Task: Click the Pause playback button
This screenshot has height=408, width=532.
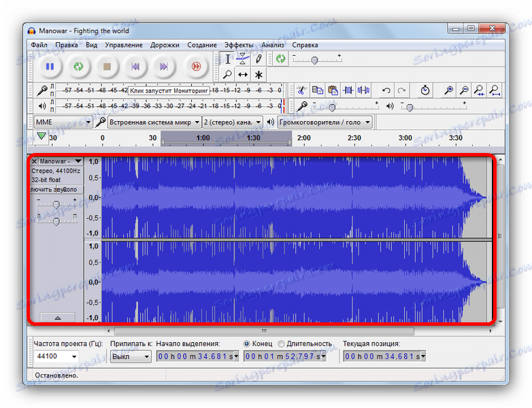Action: click(50, 67)
